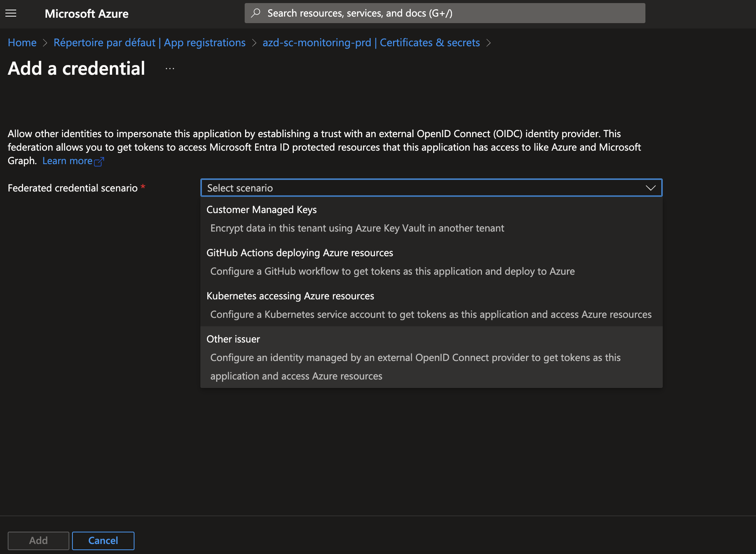Click the Add a credential heading

(76, 69)
